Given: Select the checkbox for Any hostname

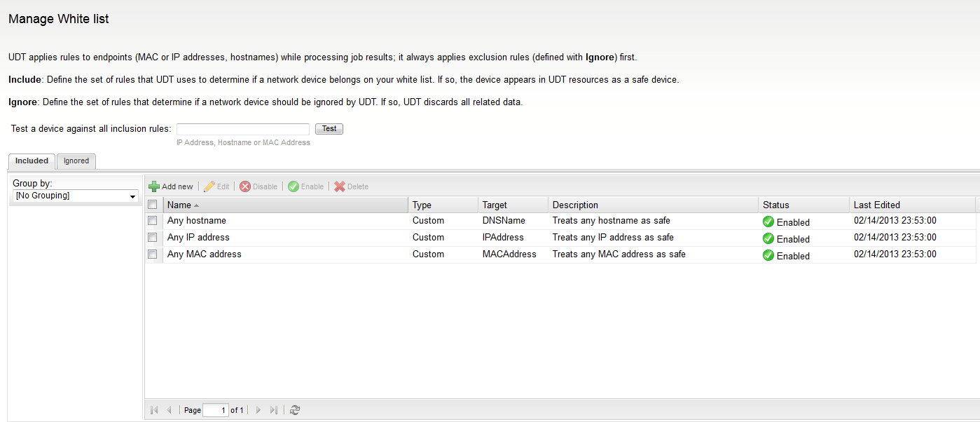Looking at the screenshot, I should [153, 220].
